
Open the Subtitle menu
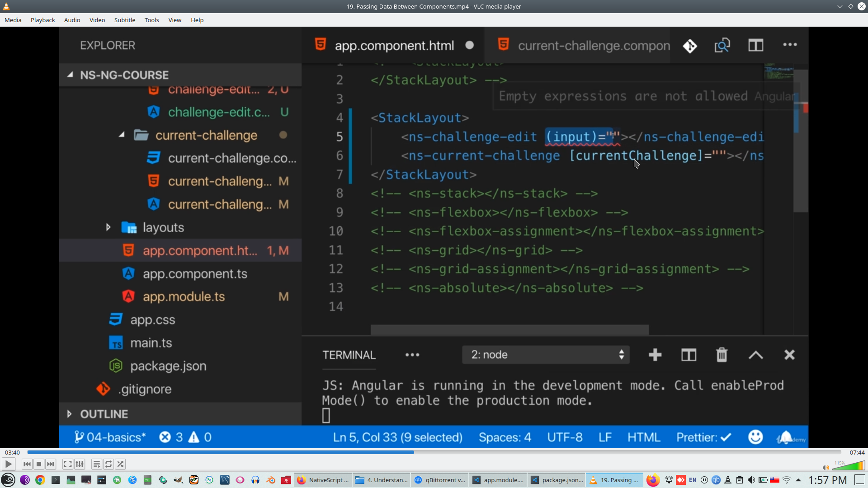pyautogui.click(x=124, y=20)
